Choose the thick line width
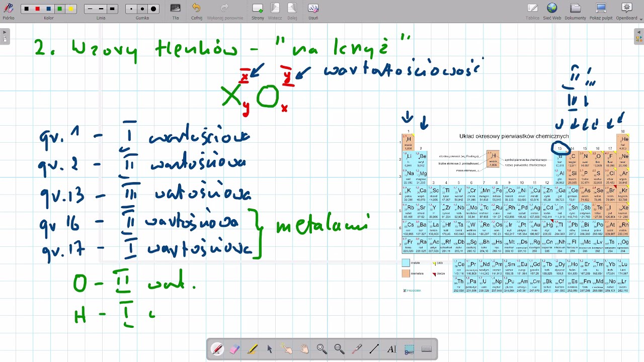Viewport: 644px width, 362px height. [112, 9]
